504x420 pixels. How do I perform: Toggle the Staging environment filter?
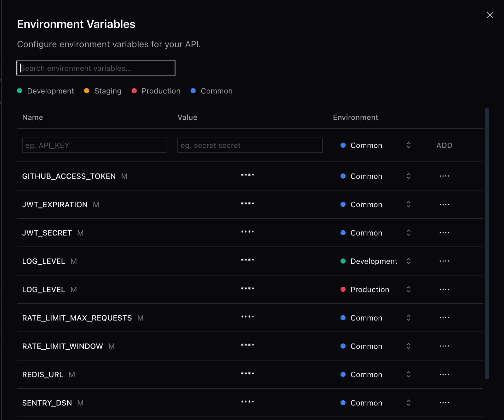click(x=103, y=91)
